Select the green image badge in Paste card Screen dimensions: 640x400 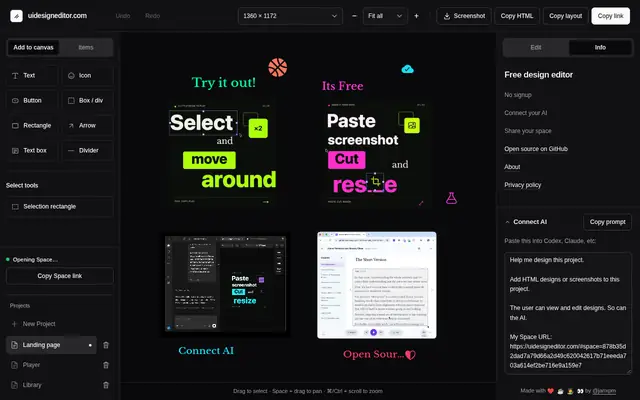click(x=412, y=125)
